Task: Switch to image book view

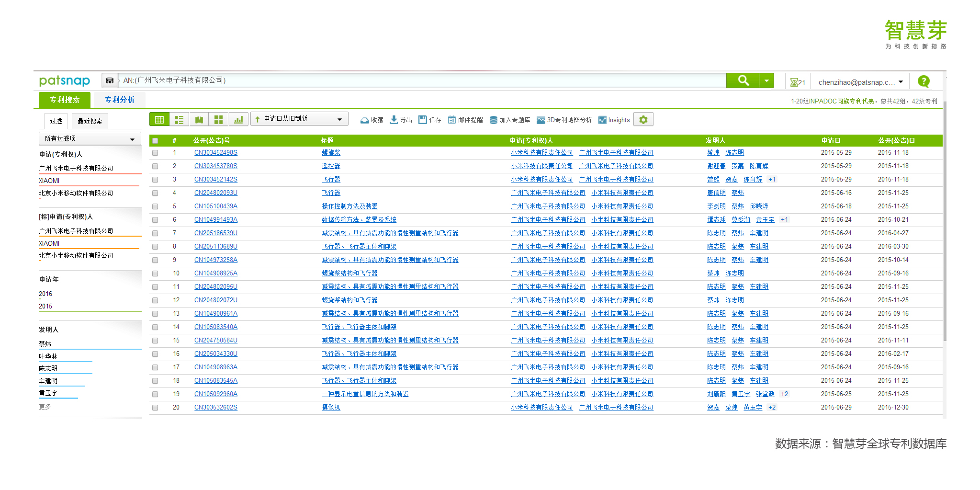Action: tap(199, 119)
